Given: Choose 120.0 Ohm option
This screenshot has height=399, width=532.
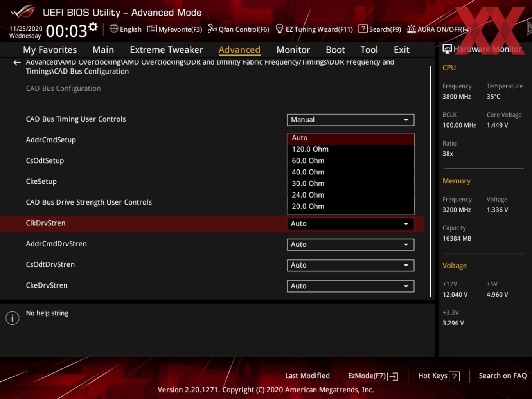Looking at the screenshot, I should (x=350, y=149).
